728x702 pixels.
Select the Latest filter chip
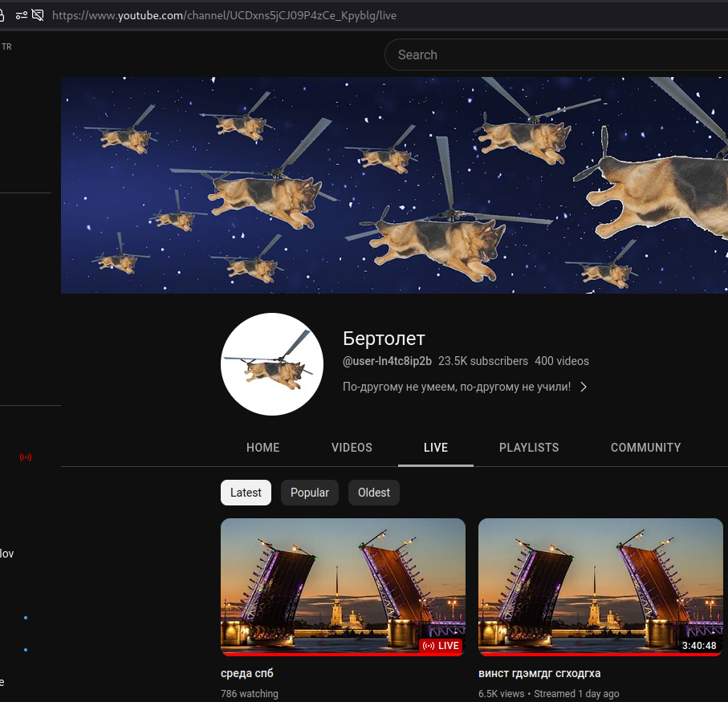tap(246, 492)
